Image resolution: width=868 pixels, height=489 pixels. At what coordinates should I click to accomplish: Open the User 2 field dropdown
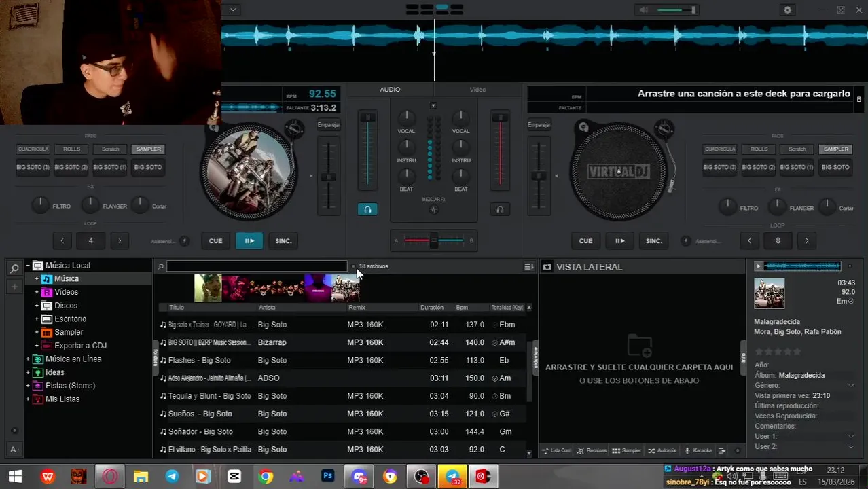click(851, 447)
